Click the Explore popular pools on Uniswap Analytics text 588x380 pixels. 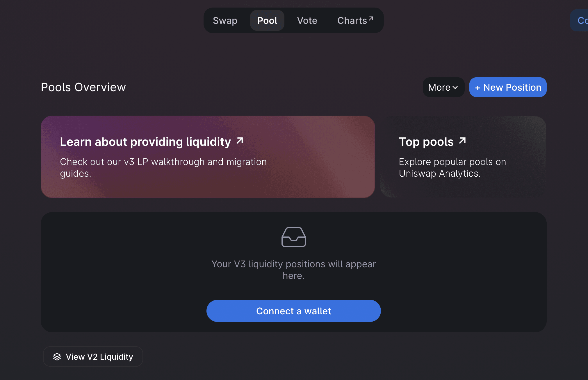point(452,168)
